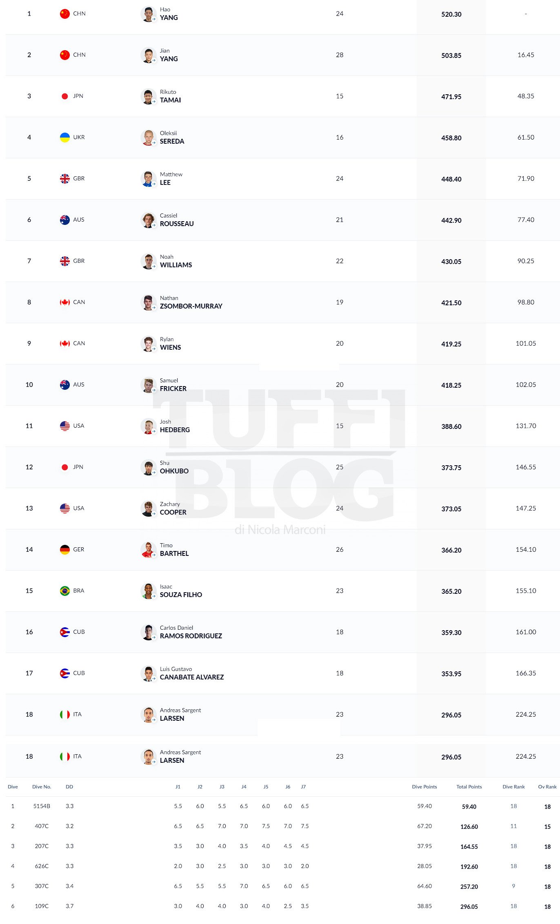Click the USA flag icon beside Josh Hedberg
Viewport: 560px width, 924px height.
(64, 426)
